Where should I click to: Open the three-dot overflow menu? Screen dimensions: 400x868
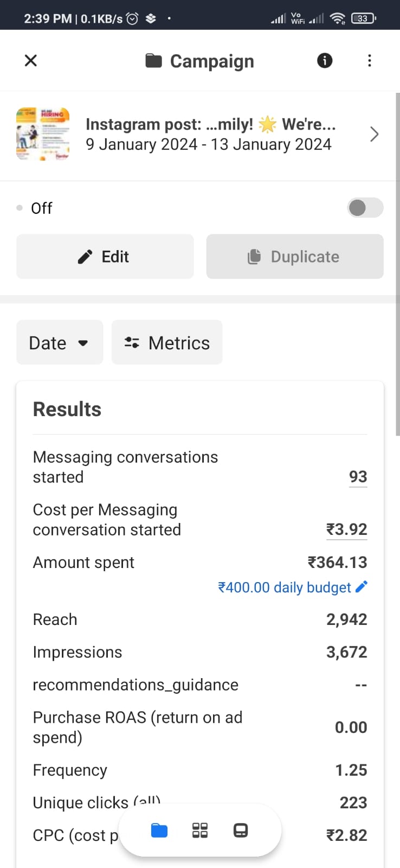tap(370, 60)
